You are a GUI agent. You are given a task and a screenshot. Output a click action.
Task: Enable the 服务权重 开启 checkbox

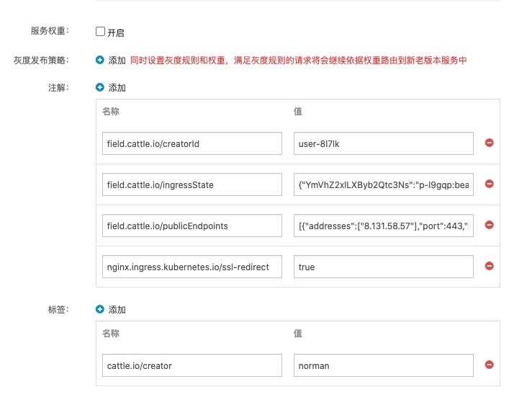pos(101,32)
